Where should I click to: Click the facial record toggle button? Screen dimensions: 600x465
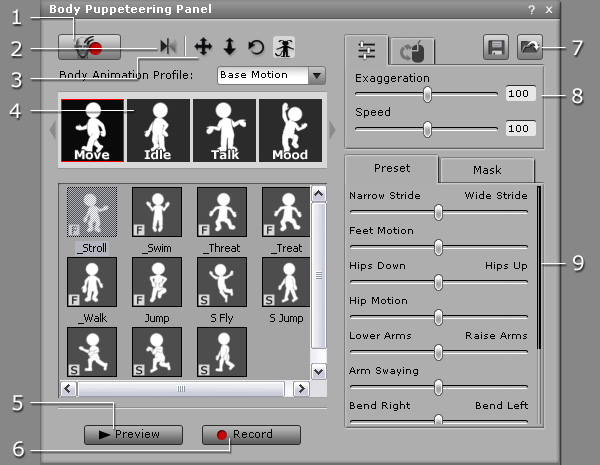pyautogui.click(x=90, y=47)
